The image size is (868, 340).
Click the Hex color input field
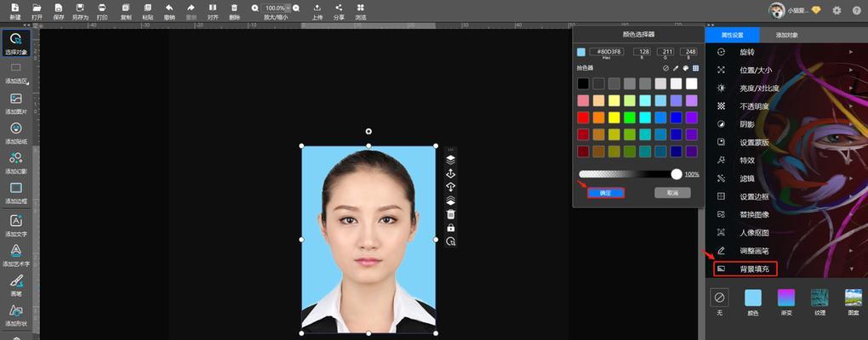pos(607,51)
